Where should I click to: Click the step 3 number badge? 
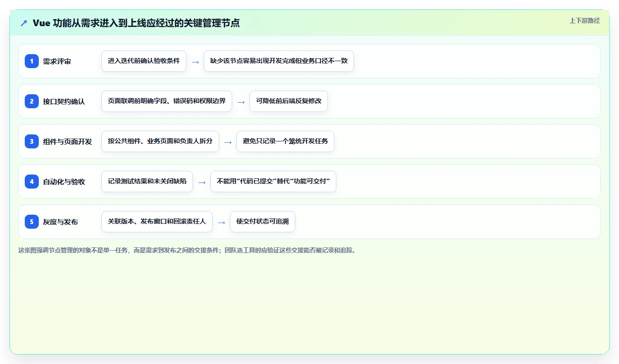tap(32, 141)
